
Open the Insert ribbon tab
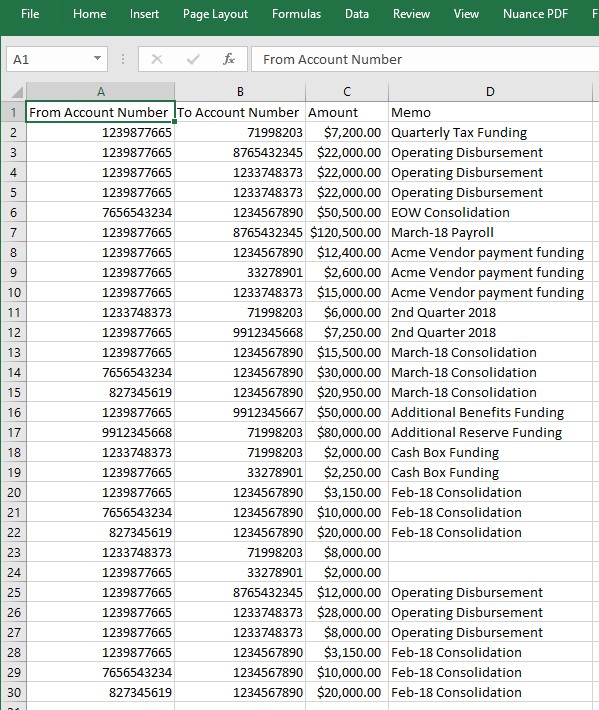[144, 14]
